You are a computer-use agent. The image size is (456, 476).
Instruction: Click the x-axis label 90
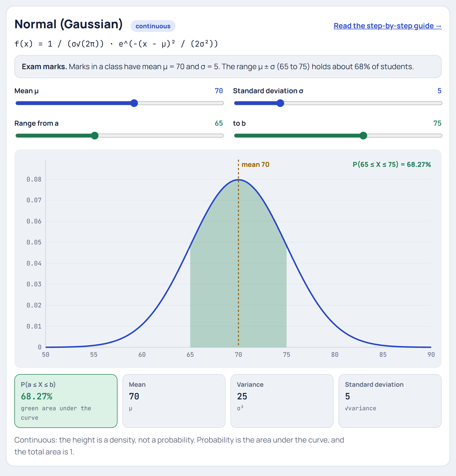click(431, 355)
